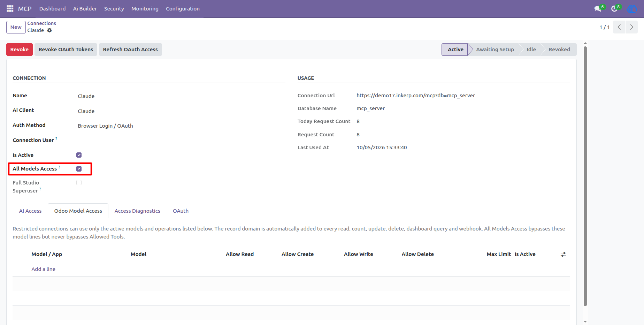Open the Monitoring menu

(145, 9)
